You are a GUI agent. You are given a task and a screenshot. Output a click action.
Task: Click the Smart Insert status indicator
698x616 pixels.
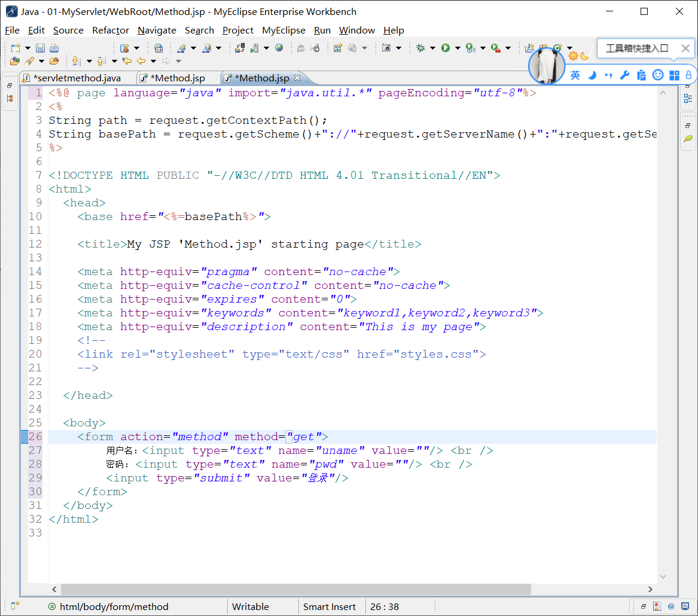point(330,606)
